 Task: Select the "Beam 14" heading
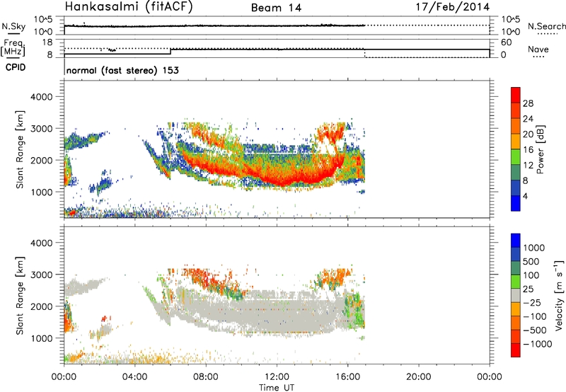coord(276,8)
